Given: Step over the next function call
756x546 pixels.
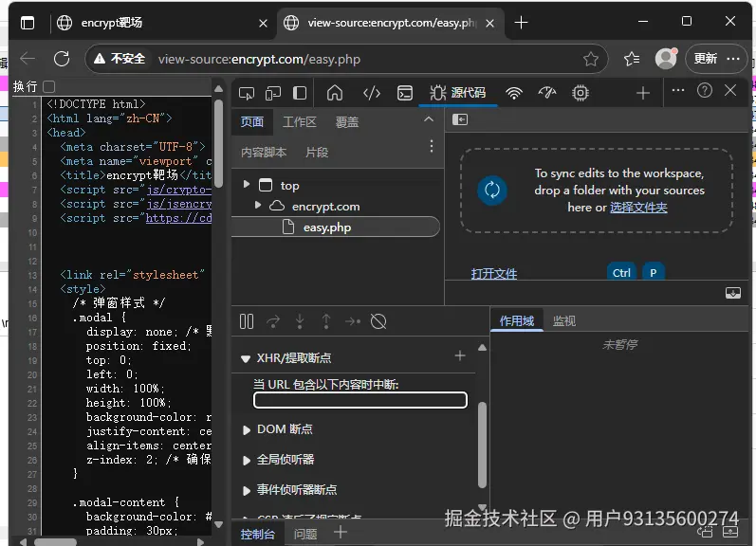Looking at the screenshot, I should click(x=273, y=321).
